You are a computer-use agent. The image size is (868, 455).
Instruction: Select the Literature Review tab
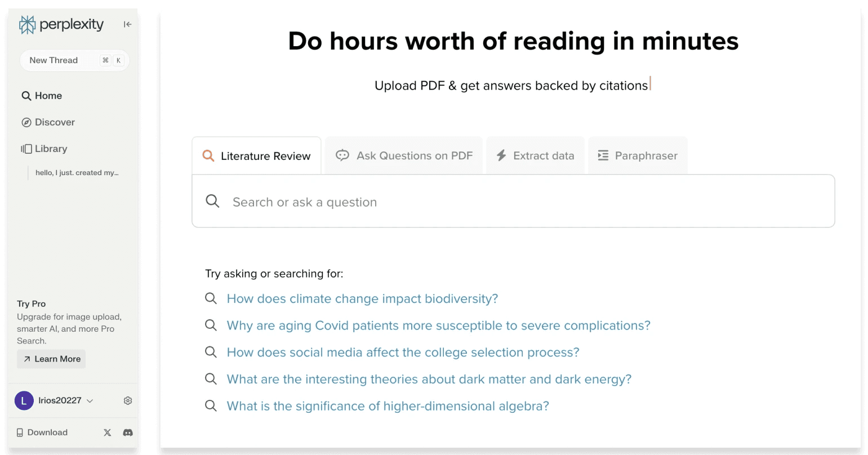click(257, 156)
